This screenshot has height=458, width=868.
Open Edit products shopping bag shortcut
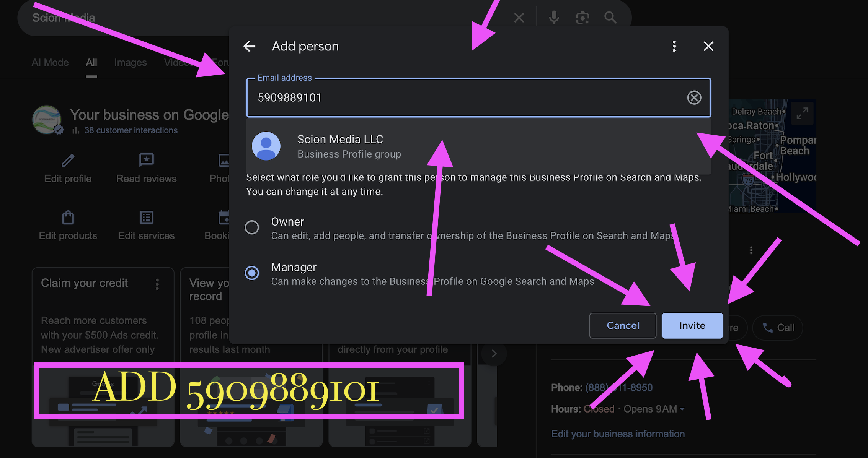click(68, 226)
